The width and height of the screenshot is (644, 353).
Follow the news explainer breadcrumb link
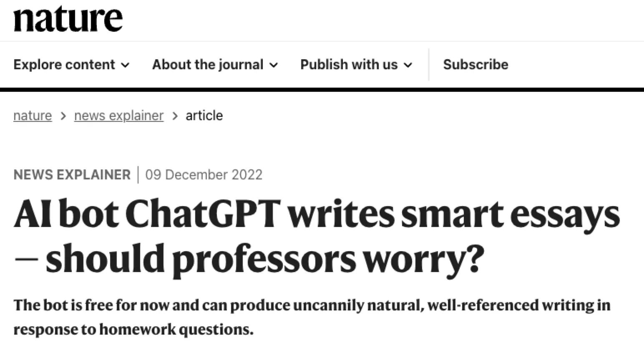119,116
